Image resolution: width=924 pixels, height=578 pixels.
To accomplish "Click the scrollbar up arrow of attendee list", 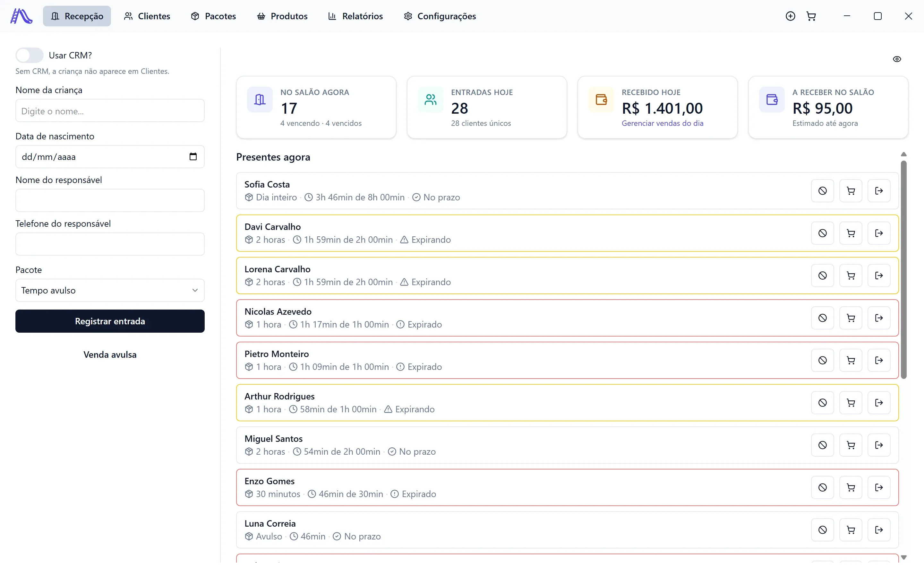I will [x=903, y=154].
